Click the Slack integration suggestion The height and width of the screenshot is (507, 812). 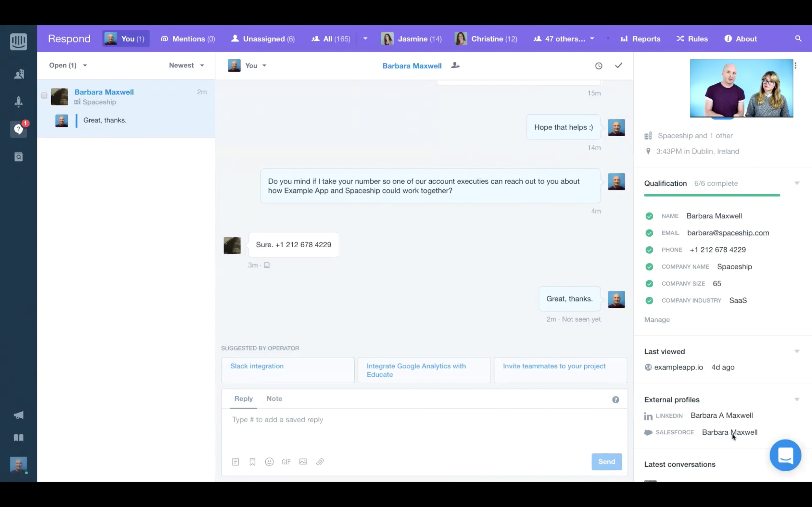[x=288, y=370]
